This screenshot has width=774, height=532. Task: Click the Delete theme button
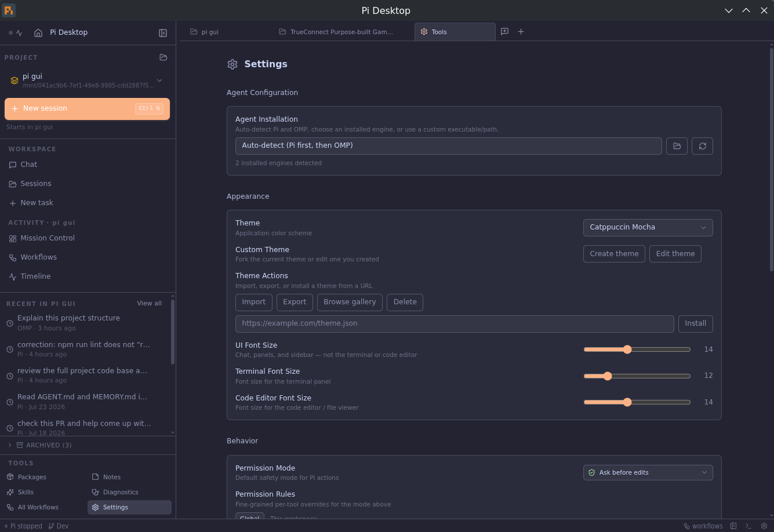(x=405, y=303)
